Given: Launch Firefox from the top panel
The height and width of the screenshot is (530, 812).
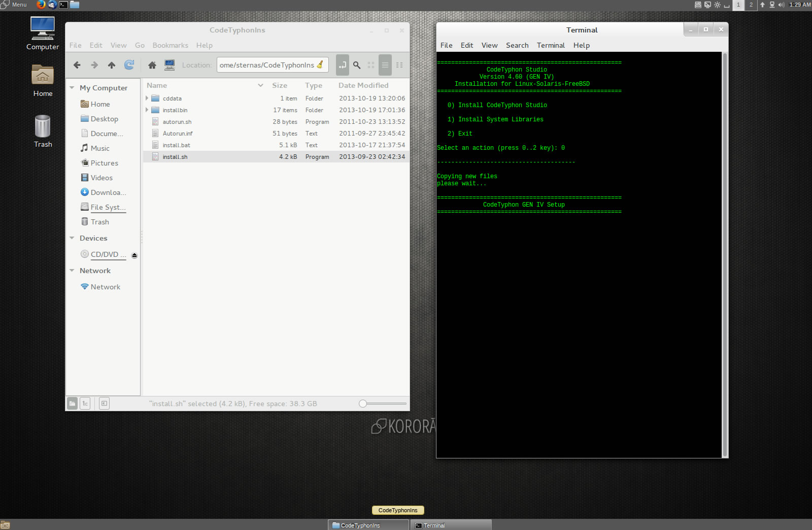Looking at the screenshot, I should click(x=41, y=5).
